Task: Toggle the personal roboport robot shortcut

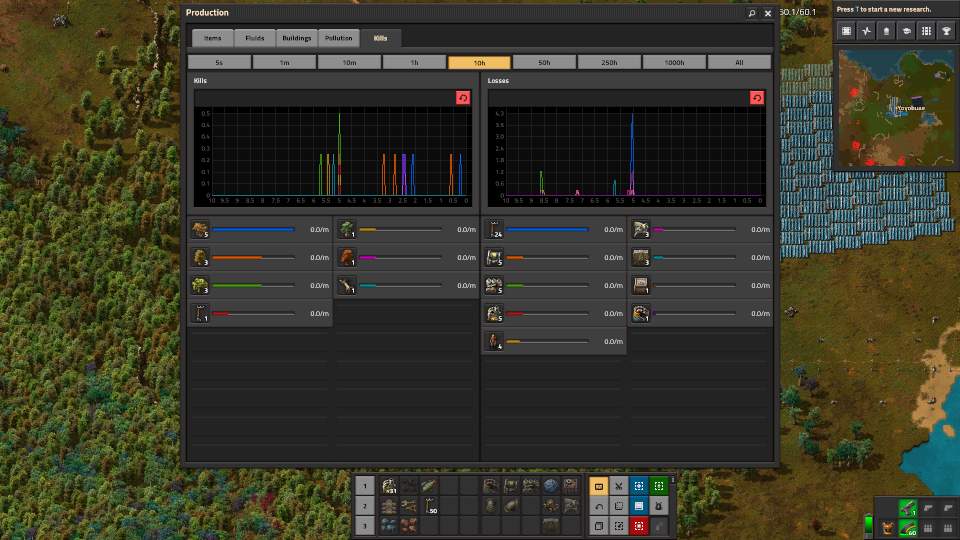Action: 659,506
